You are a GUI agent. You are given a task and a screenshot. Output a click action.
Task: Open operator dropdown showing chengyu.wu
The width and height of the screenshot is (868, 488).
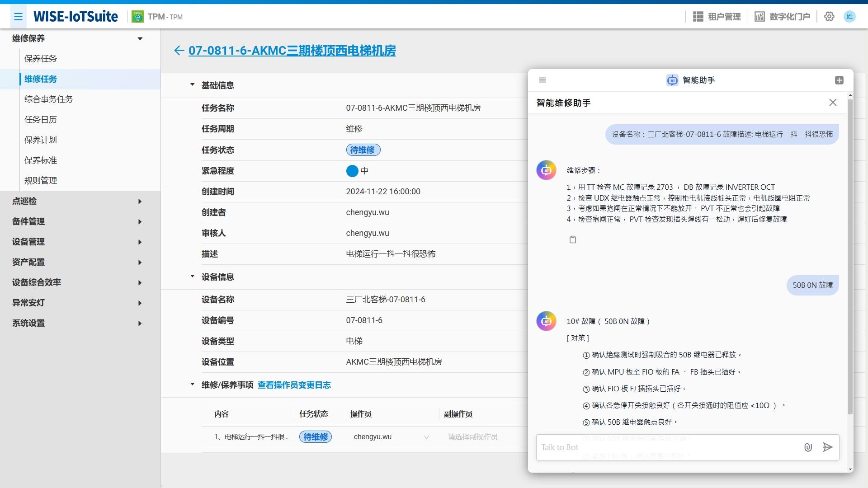(391, 437)
